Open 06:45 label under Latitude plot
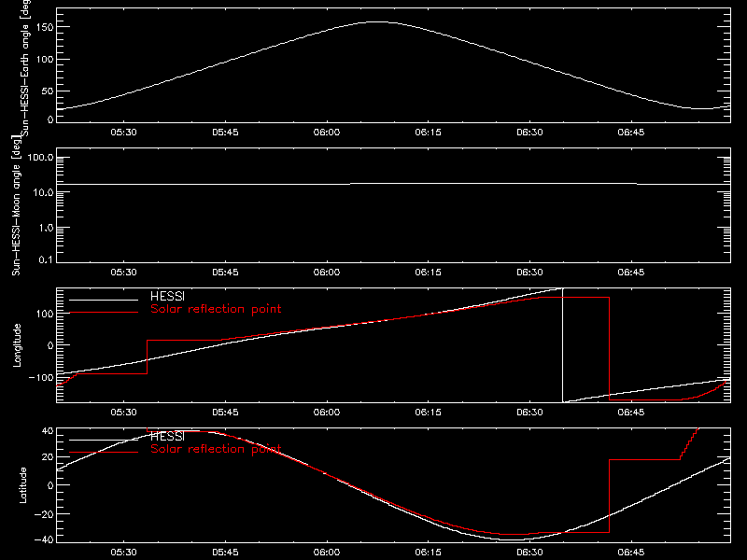Viewport: 747px width, 560px height. (x=631, y=553)
